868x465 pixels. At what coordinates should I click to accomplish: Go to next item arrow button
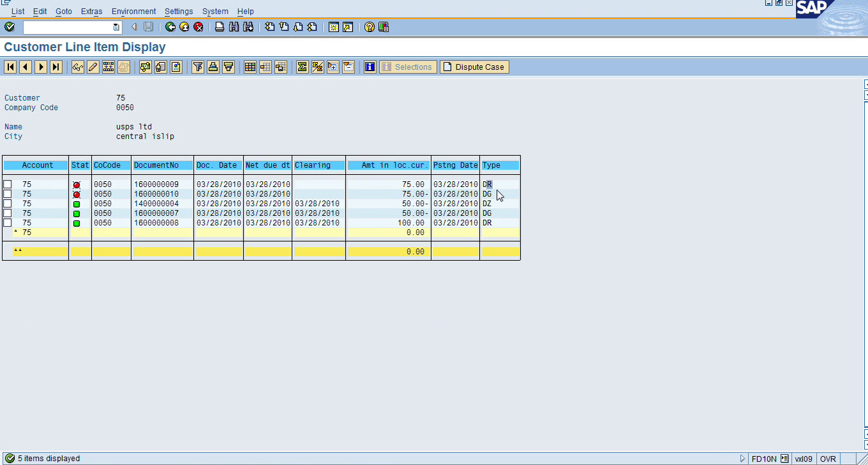pos(41,67)
